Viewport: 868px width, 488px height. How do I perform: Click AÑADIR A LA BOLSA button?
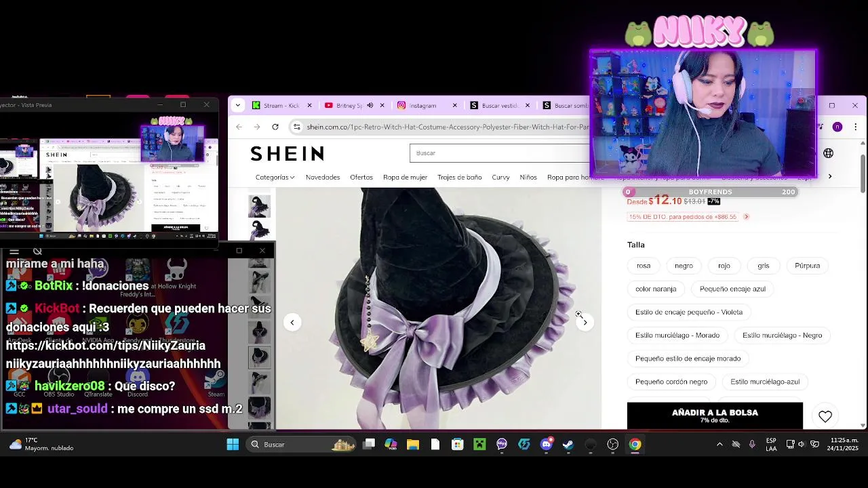point(715,416)
